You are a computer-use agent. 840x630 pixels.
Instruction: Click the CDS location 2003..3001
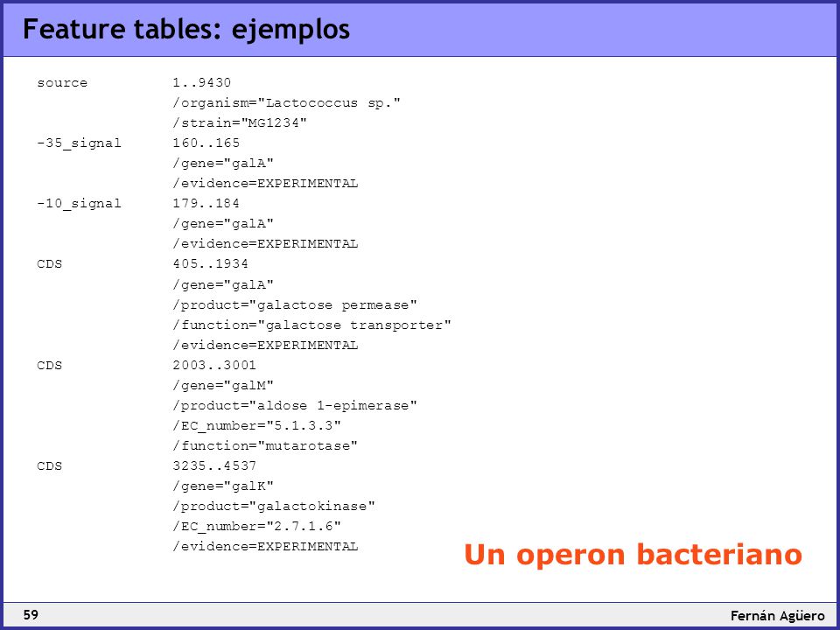(x=214, y=366)
